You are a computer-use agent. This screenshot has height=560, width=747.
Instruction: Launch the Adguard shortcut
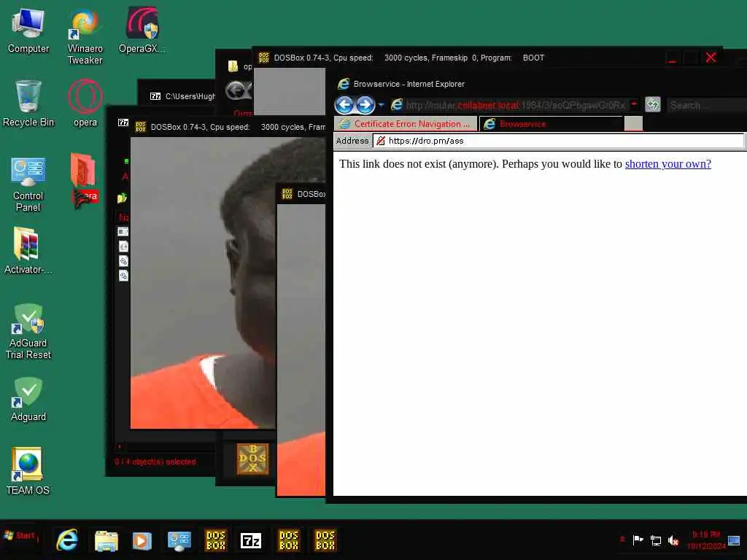28,399
